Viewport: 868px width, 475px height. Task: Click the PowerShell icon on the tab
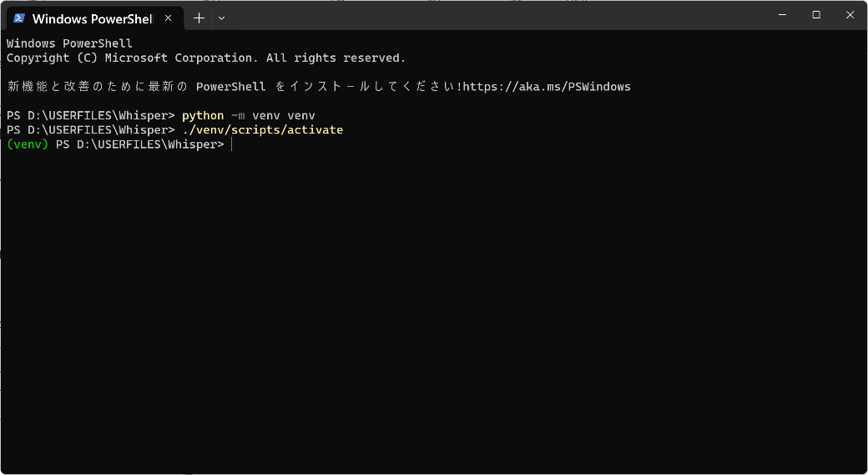tap(19, 18)
